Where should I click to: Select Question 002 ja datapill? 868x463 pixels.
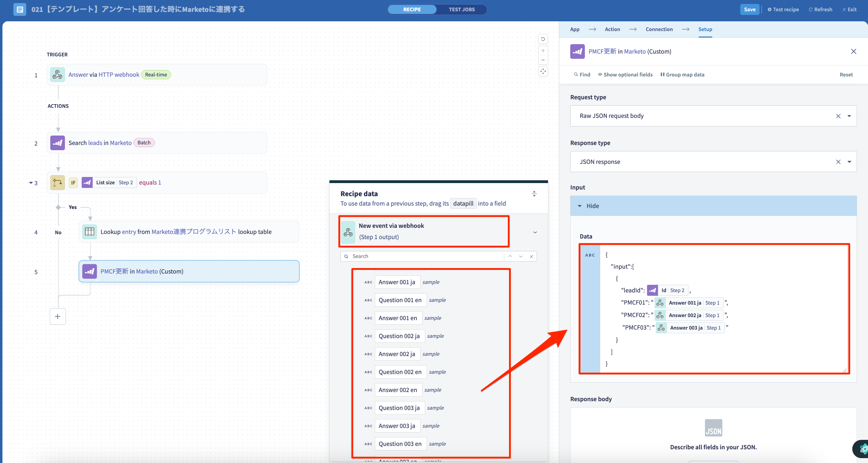point(399,336)
